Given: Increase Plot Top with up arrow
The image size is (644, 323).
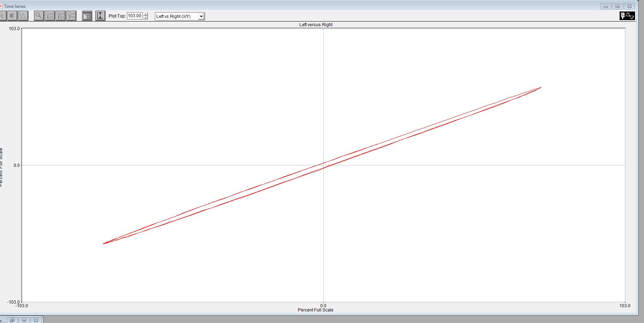Looking at the screenshot, I should (145, 14).
